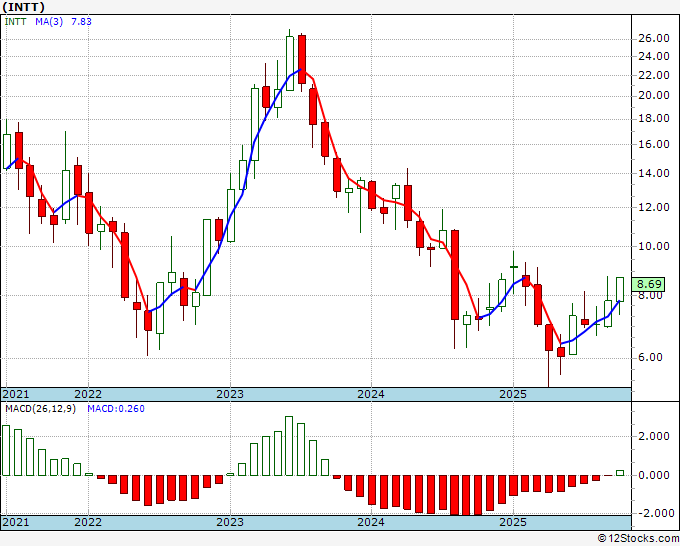Click the small green MACD bar at far right
The height and width of the screenshot is (546, 680).
[620, 473]
